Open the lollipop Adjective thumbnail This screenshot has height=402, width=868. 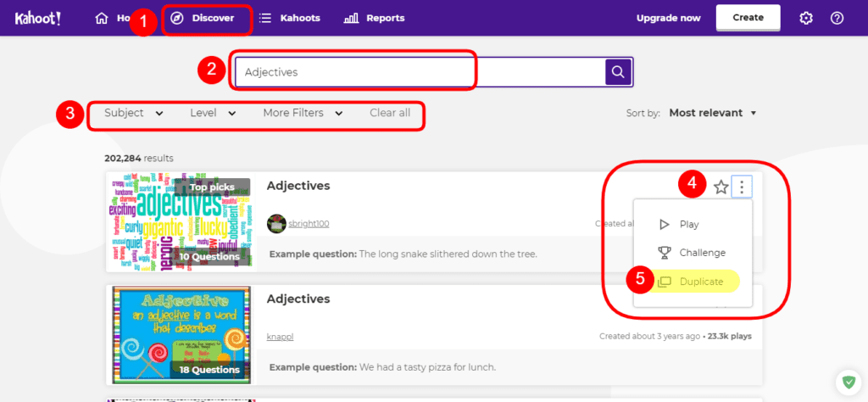coord(181,335)
